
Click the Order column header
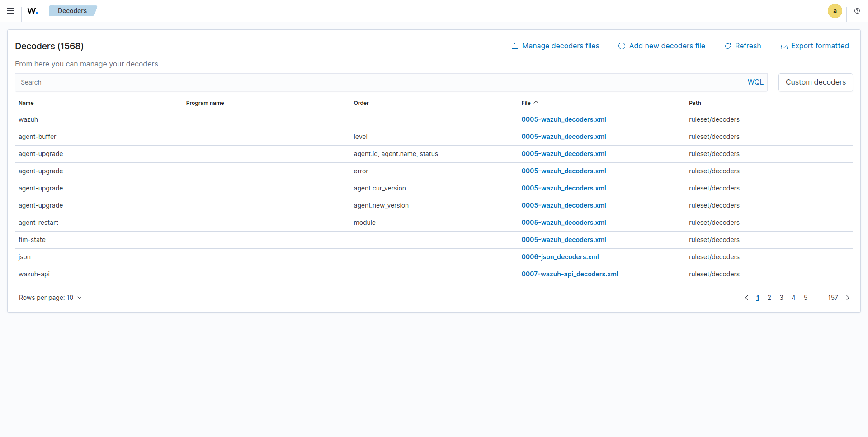pos(361,103)
